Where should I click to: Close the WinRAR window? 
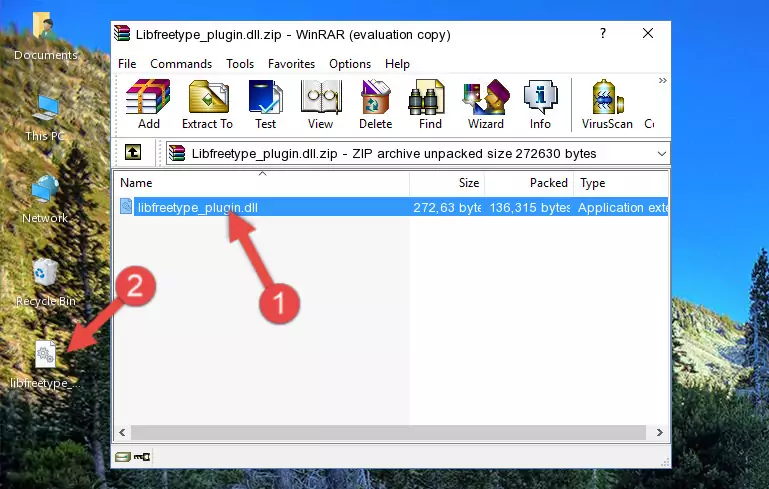pos(648,33)
